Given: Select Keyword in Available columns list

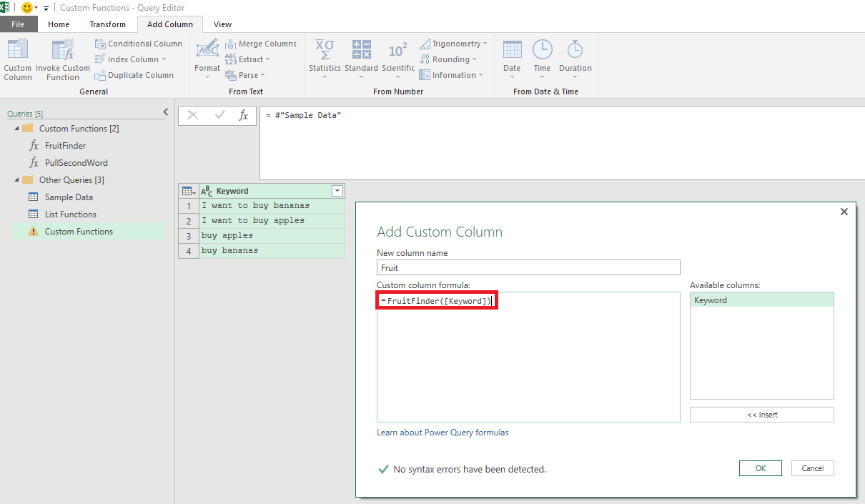Looking at the screenshot, I should [761, 300].
